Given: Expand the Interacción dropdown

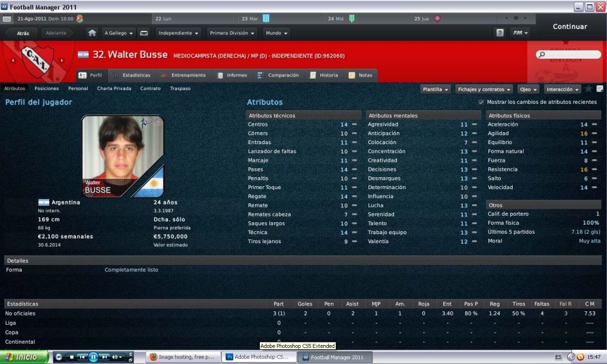Looking at the screenshot, I should pyautogui.click(x=562, y=90).
